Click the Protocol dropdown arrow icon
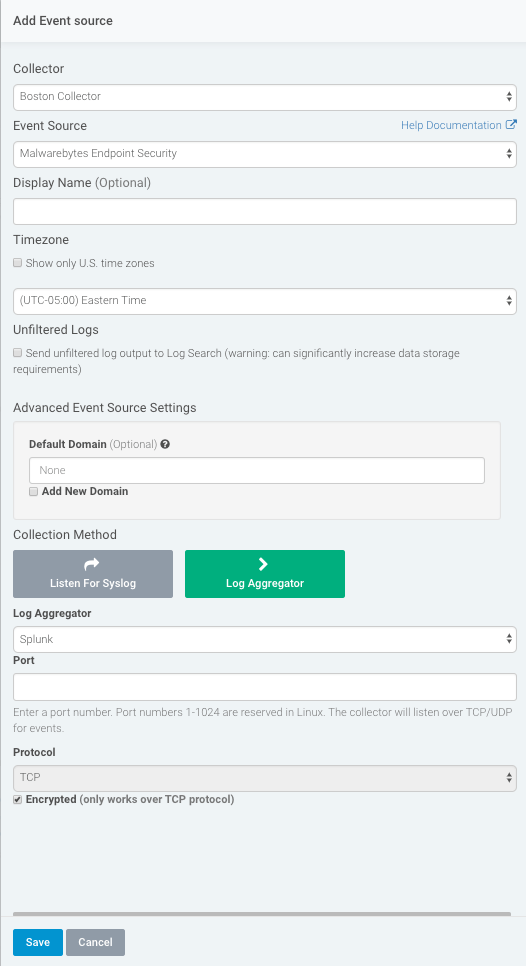 pyautogui.click(x=509, y=778)
